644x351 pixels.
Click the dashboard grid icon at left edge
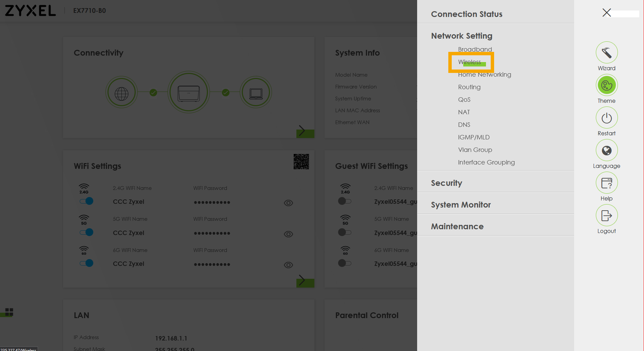pos(9,312)
